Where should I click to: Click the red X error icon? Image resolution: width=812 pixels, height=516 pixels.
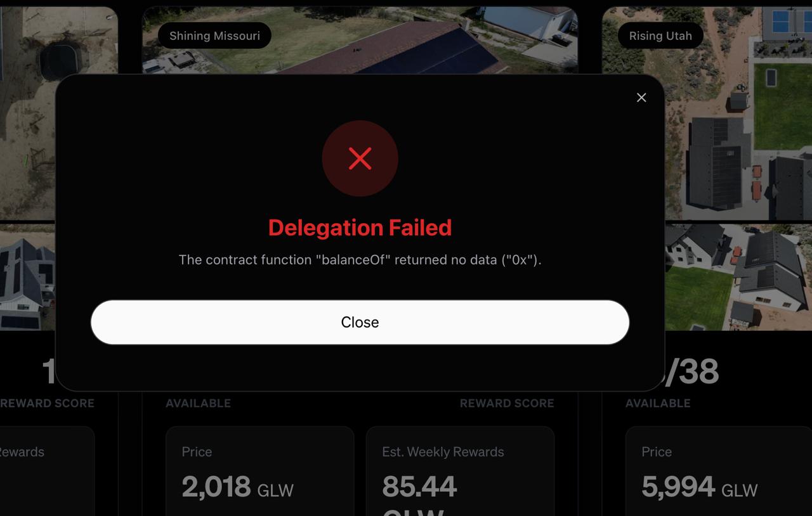(x=360, y=158)
